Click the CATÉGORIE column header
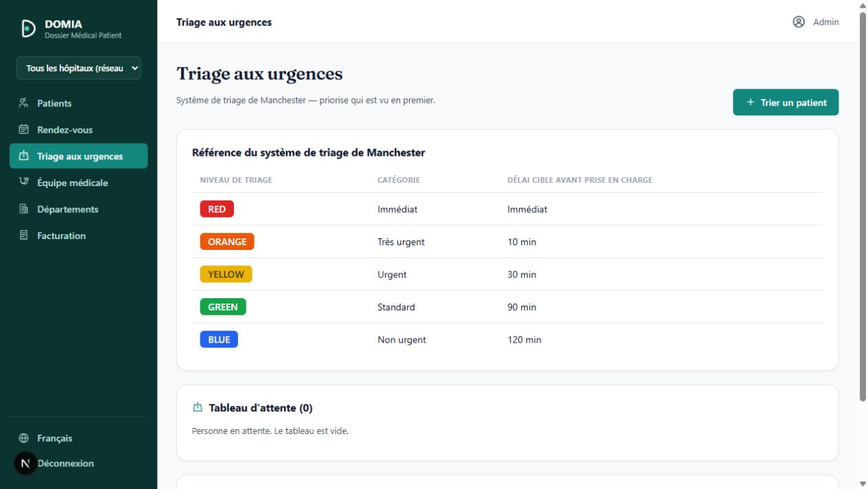868x489 pixels. click(399, 180)
